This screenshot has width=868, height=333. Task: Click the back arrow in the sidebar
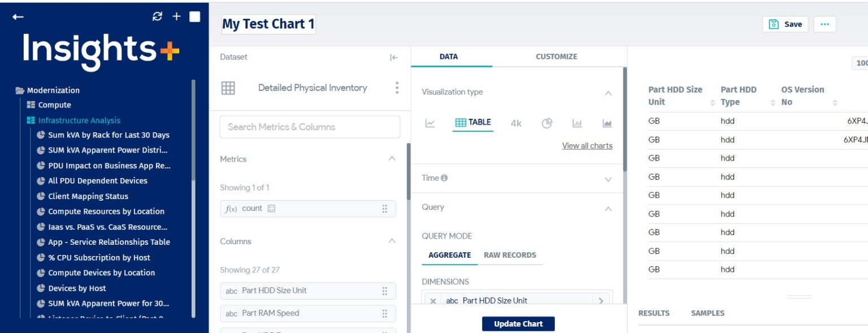18,16
